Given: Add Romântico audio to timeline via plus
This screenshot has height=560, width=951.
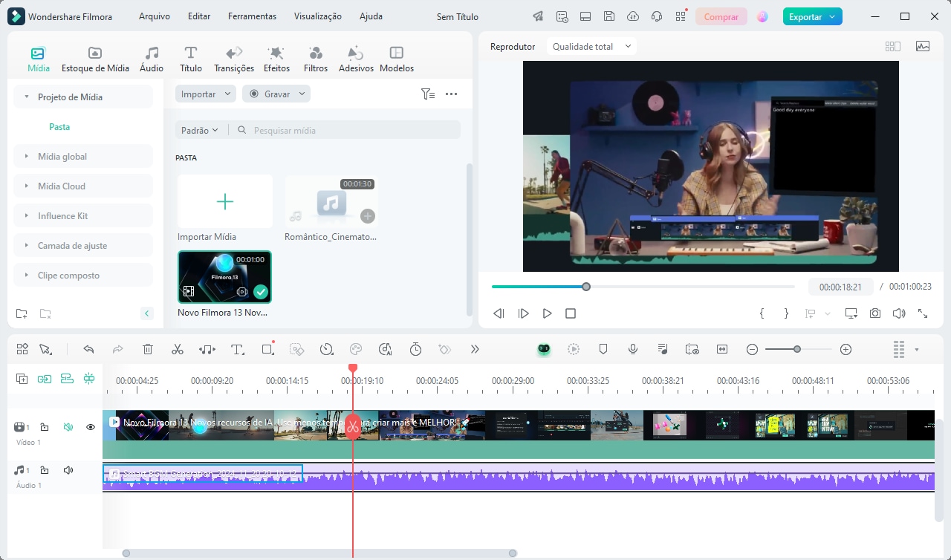Looking at the screenshot, I should pyautogui.click(x=368, y=216).
